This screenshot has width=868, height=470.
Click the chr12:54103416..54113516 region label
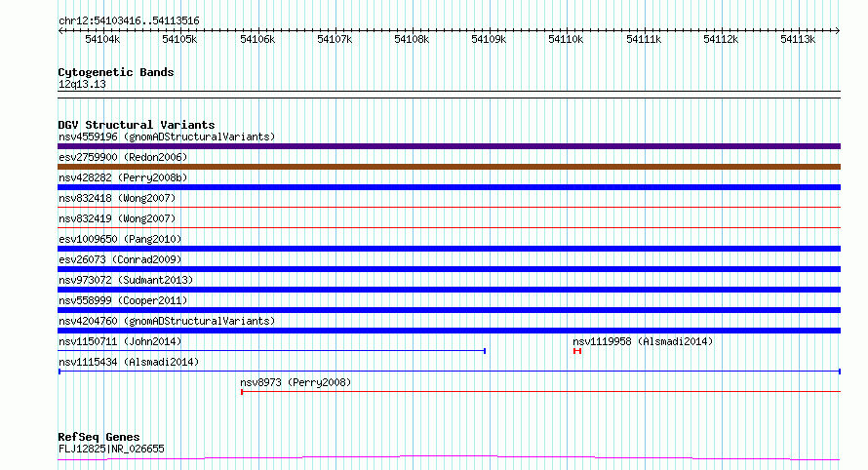tap(129, 20)
